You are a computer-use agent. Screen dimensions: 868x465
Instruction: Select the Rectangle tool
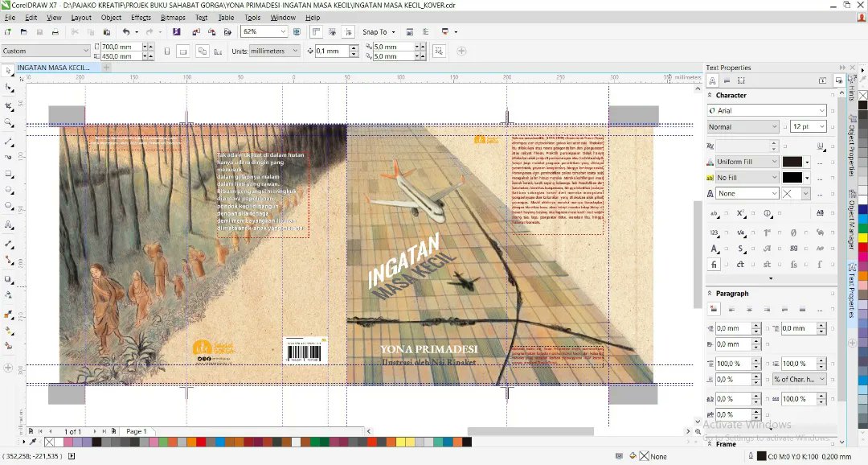coord(8,174)
